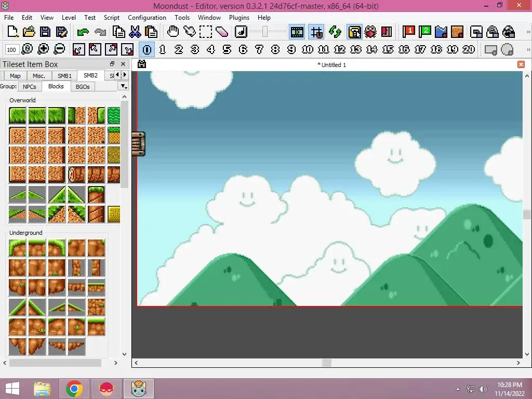Click the gray Redo arrow icon

click(100, 32)
